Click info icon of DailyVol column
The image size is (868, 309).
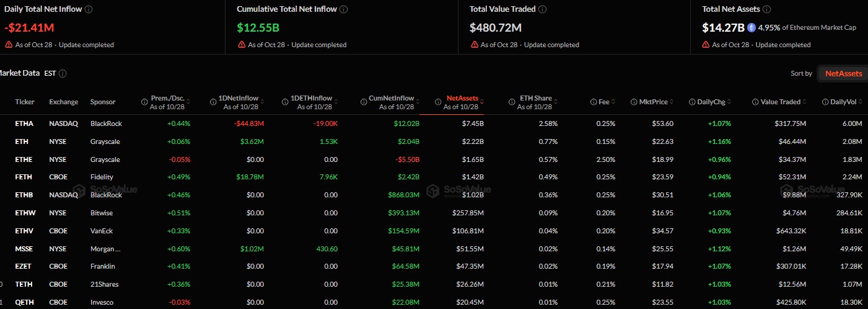[x=826, y=102]
